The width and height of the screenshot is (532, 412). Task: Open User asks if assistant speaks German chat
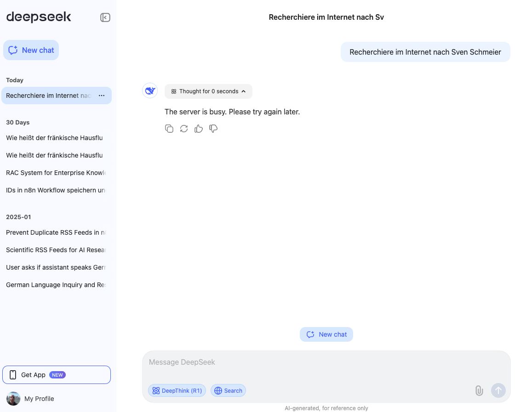point(56,267)
